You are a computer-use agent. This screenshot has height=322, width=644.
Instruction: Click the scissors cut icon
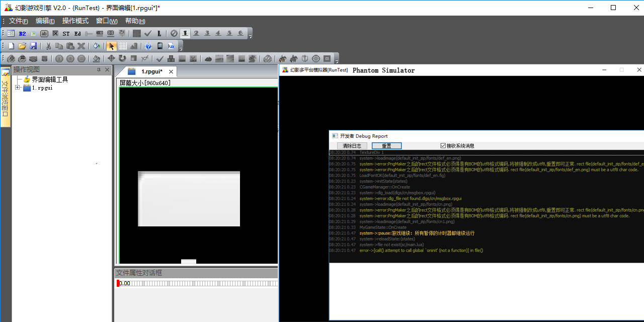(x=48, y=46)
